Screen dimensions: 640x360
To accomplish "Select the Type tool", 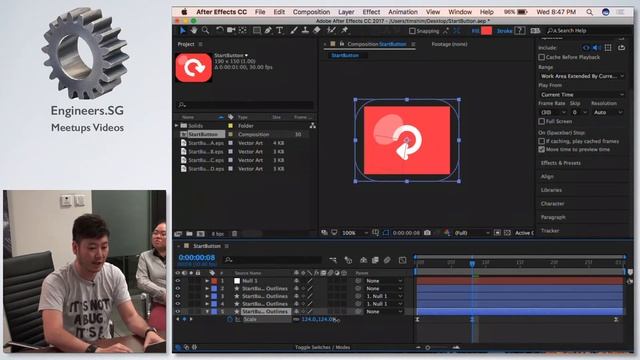I will click(280, 31).
